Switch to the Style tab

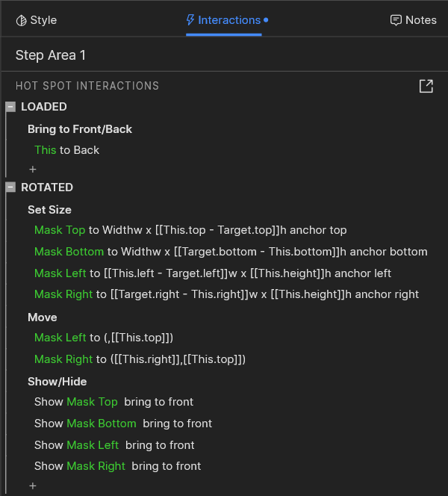pyautogui.click(x=36, y=20)
